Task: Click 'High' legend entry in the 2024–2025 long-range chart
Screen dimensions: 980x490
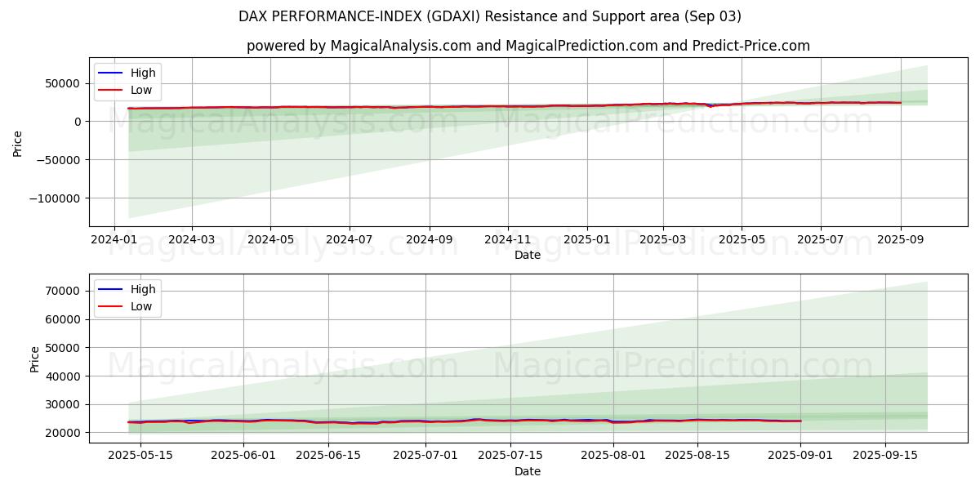Action: coord(127,73)
